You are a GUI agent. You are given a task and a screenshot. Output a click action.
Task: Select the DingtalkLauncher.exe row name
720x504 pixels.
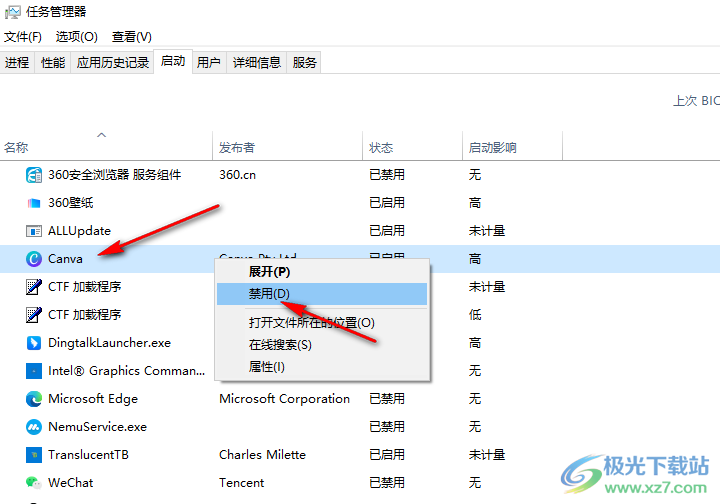coord(109,343)
